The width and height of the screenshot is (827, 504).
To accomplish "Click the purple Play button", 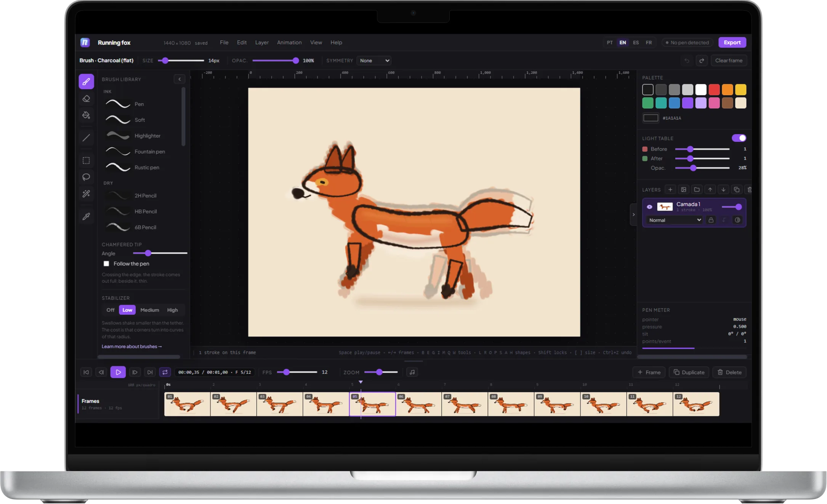I will tap(118, 373).
